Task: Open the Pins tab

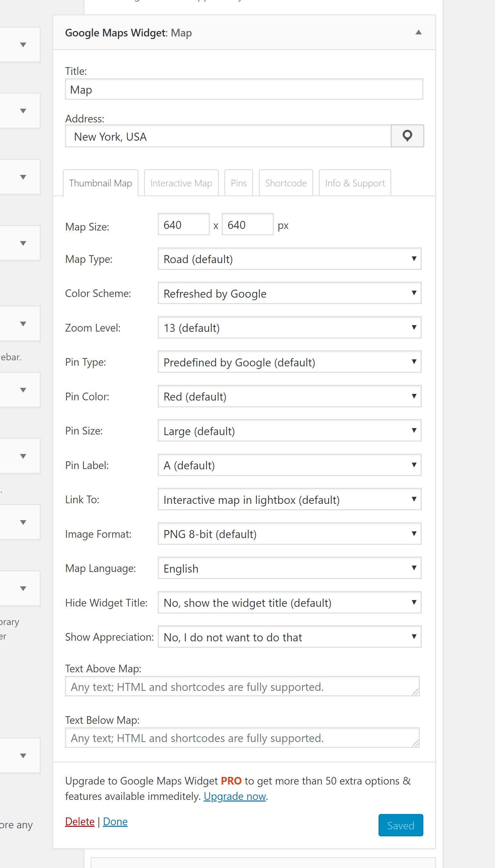Action: point(239,183)
